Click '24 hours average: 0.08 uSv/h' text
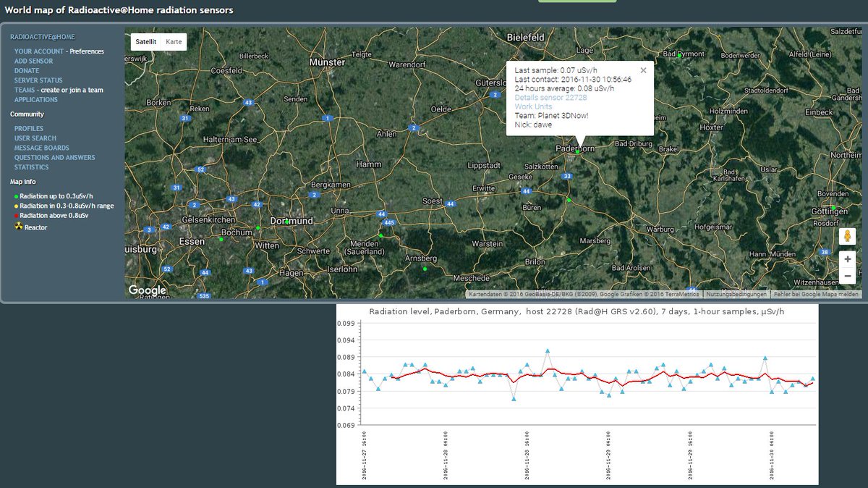This screenshot has height=488, width=868. [x=564, y=88]
